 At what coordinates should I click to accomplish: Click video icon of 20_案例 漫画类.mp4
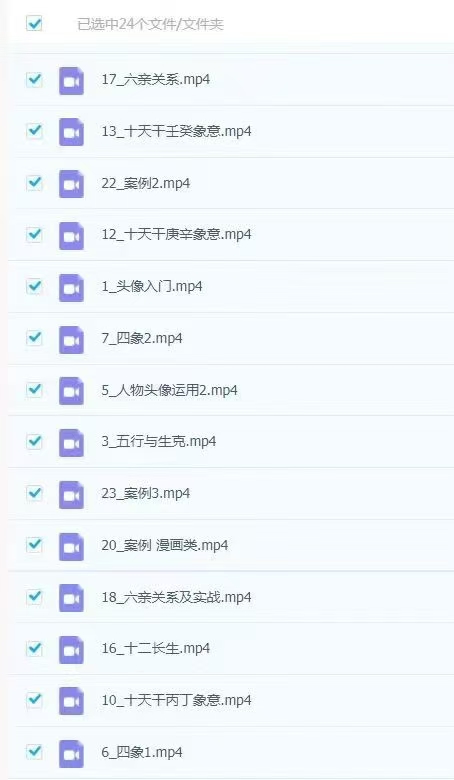(71, 546)
